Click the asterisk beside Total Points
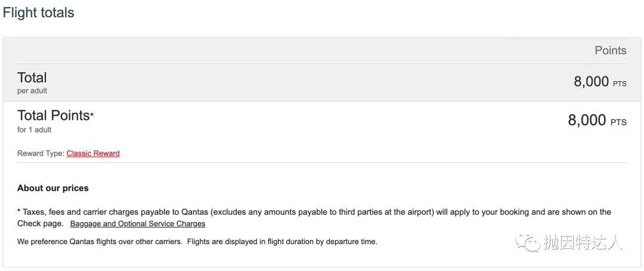Viewport: 644px width, 271px height. coord(92,114)
